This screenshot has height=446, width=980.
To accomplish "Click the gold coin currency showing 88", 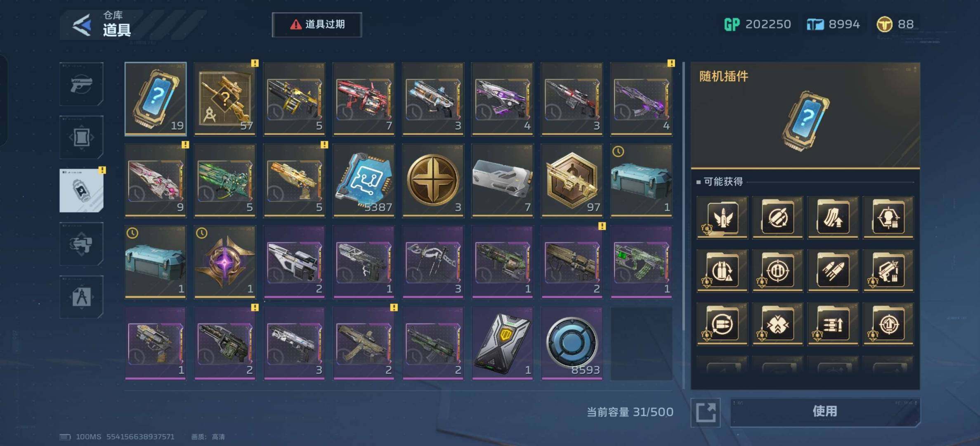I will click(895, 25).
